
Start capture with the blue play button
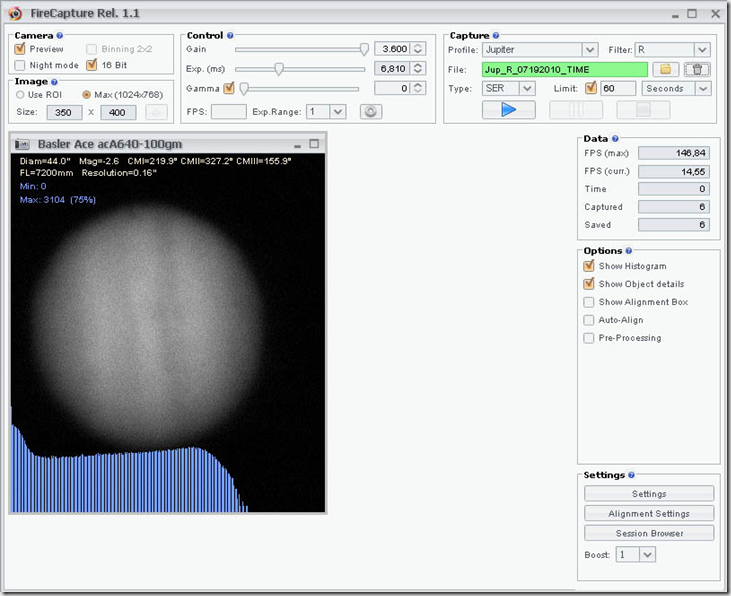point(509,110)
